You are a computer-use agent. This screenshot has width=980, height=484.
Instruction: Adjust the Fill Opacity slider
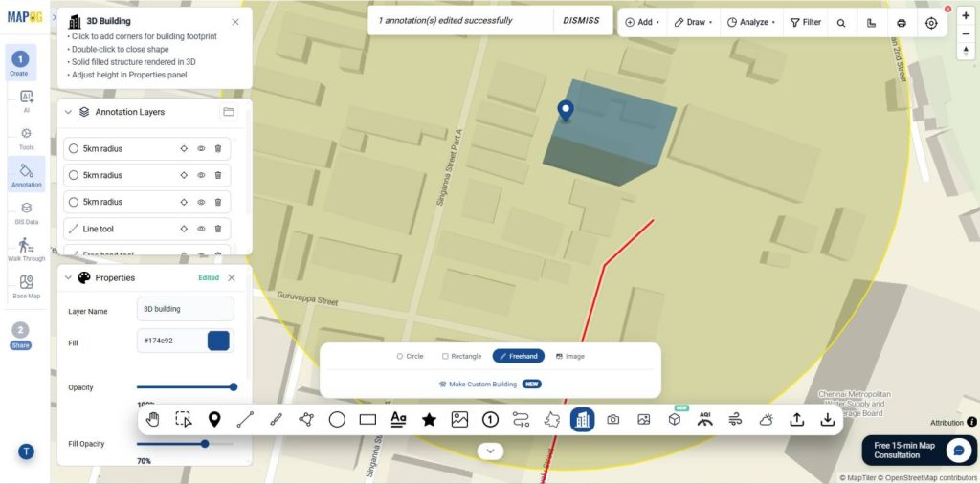click(x=185, y=444)
